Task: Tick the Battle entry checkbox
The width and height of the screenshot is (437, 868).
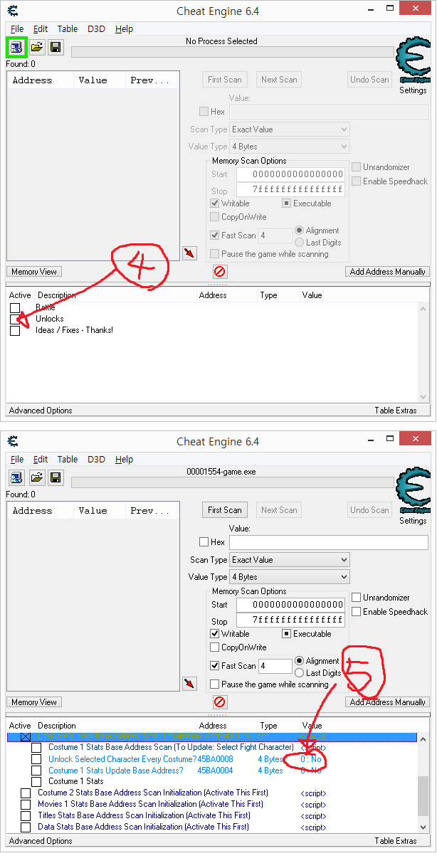Action: click(15, 307)
